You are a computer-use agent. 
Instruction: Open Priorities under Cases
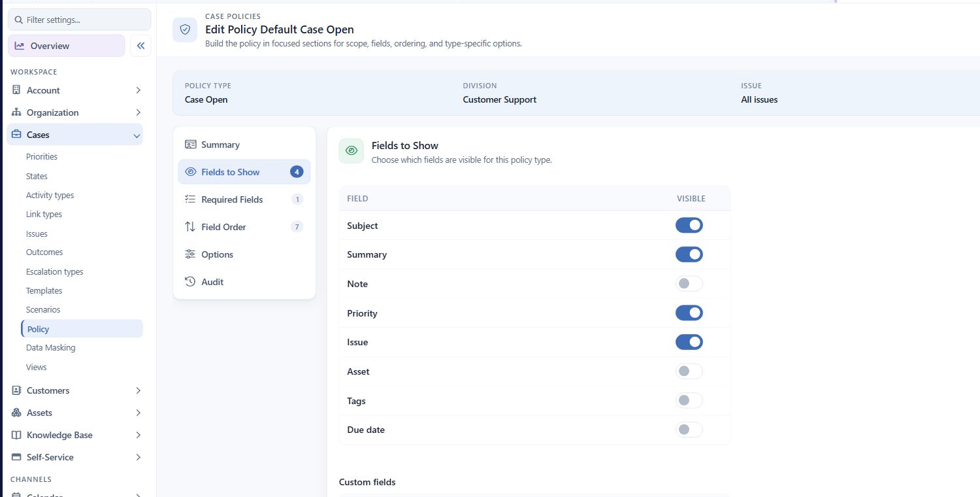42,157
